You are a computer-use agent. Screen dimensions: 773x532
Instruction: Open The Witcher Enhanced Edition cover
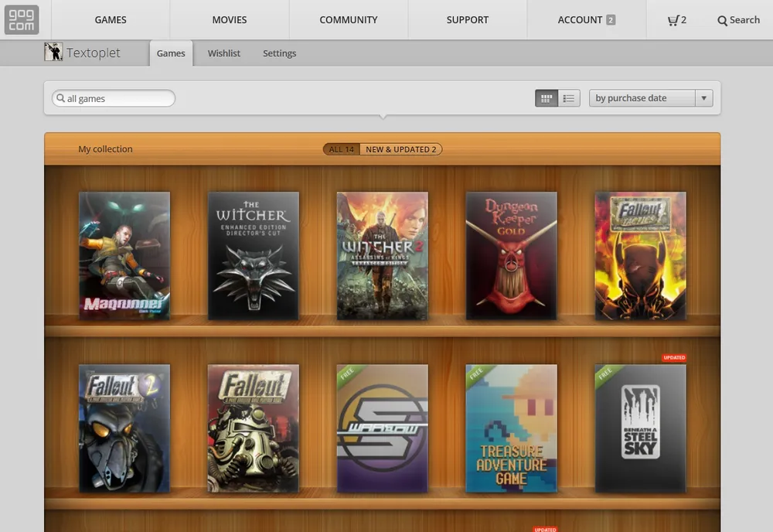(254, 255)
